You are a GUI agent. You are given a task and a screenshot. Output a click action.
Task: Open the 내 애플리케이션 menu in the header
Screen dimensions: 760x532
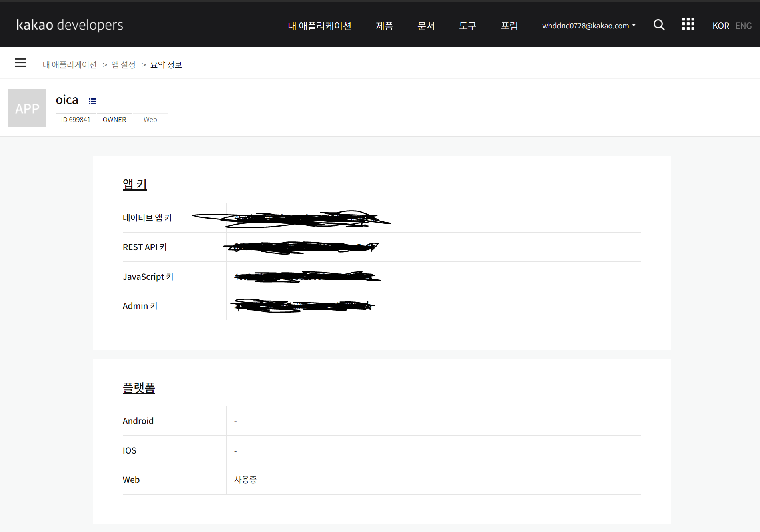coord(319,26)
